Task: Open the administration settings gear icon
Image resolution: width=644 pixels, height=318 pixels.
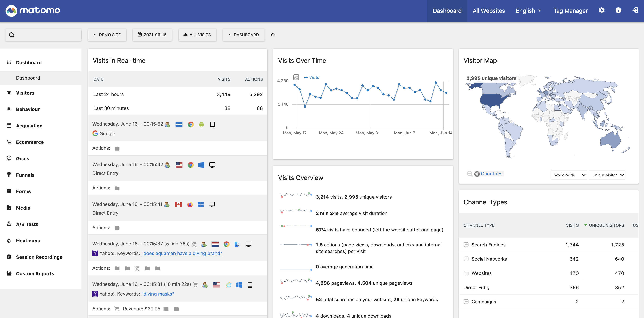Action: (601, 11)
